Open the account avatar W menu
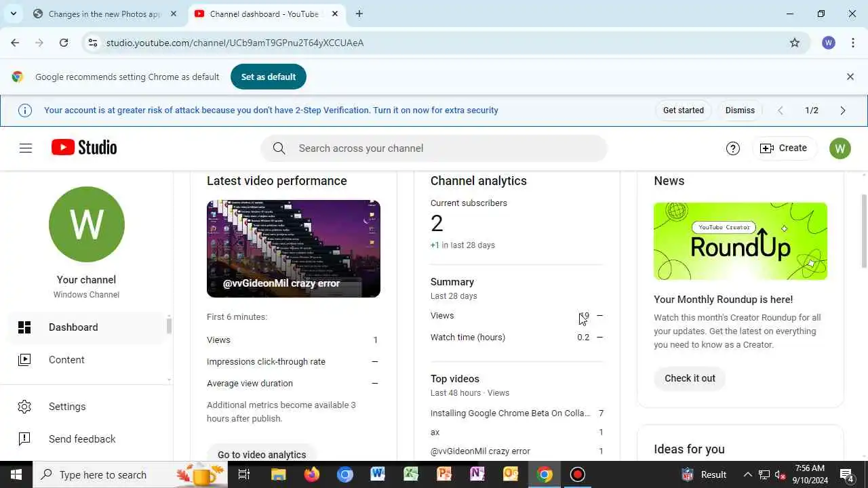The width and height of the screenshot is (868, 488). tap(840, 148)
